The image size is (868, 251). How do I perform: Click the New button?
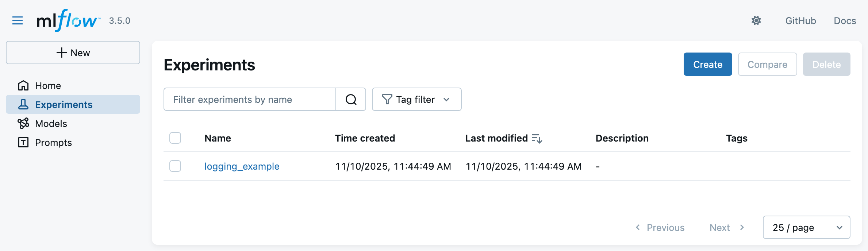pyautogui.click(x=73, y=53)
